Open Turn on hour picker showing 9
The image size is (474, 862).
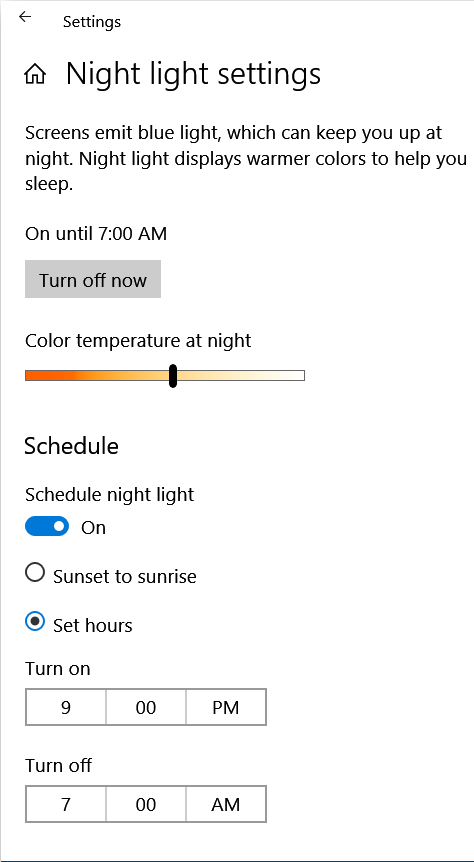click(66, 707)
